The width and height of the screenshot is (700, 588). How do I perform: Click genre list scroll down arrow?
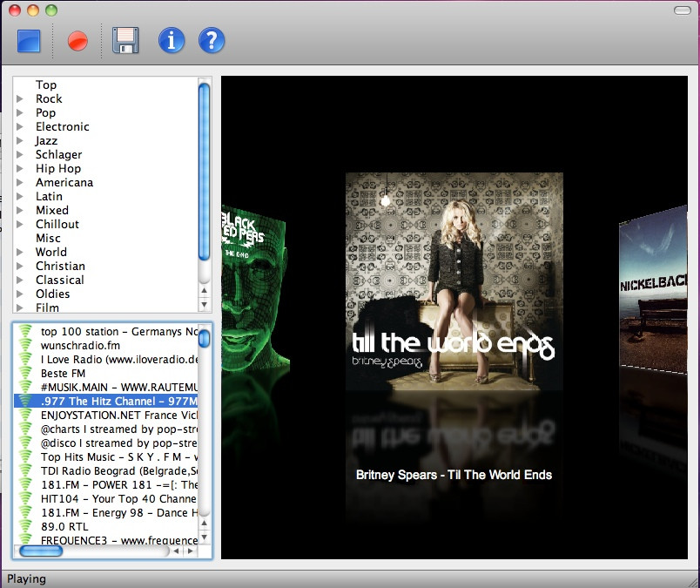pyautogui.click(x=204, y=305)
